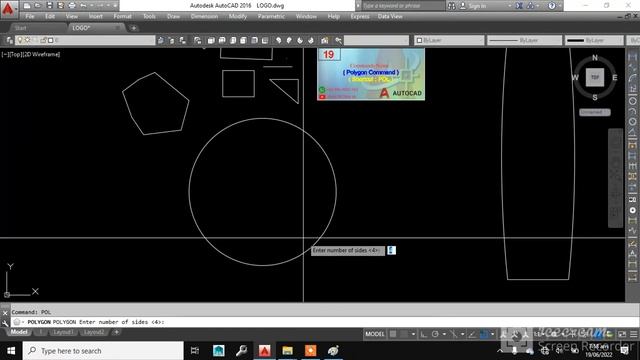The height and width of the screenshot is (360, 640).
Task: Expand the Unnamed UCS dropdown under ViewCube
Action: click(x=595, y=112)
